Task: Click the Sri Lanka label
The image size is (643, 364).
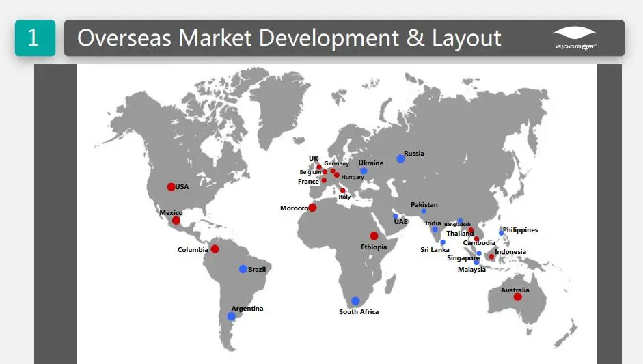Action: coord(435,250)
